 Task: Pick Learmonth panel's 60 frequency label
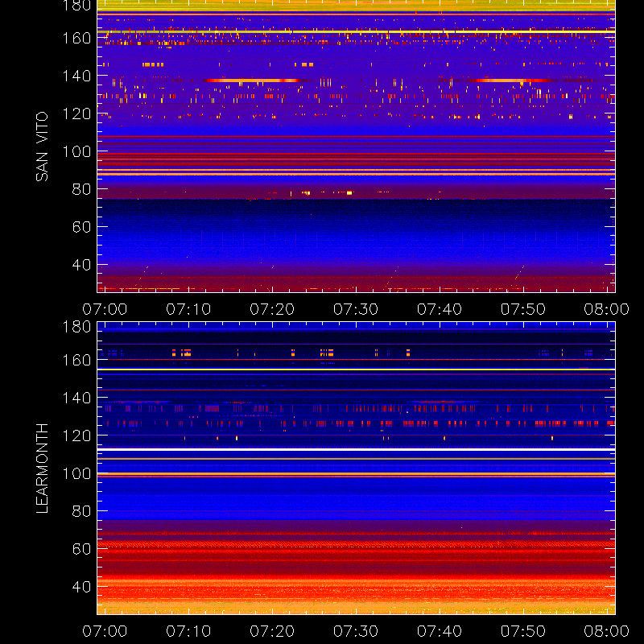point(81,549)
